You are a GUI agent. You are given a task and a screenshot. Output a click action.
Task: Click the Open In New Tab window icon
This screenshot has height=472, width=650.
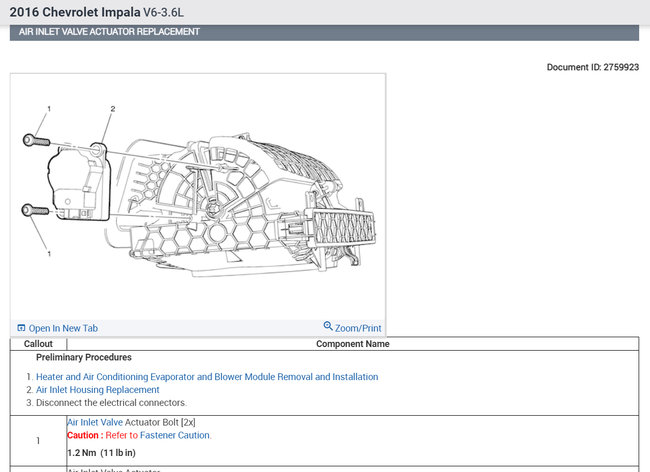21,328
